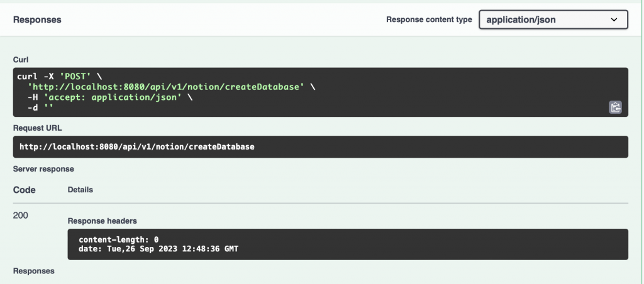Click the Curl section label
Viewport: 644px width, 284px height.
[21, 60]
